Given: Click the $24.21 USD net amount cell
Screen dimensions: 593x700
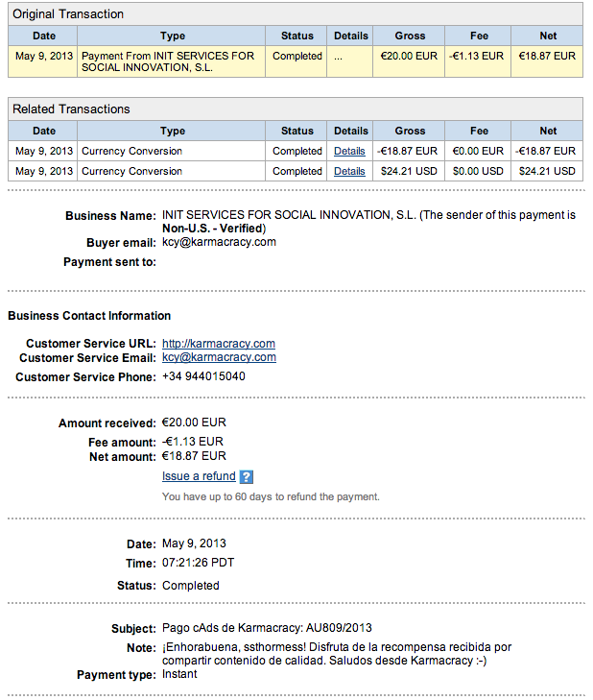Looking at the screenshot, I should point(547,172).
